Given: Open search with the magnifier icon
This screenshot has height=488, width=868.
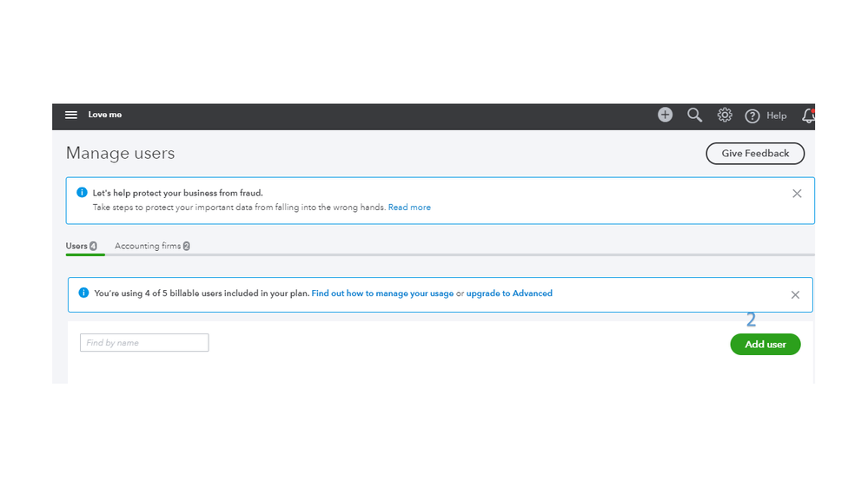Looking at the screenshot, I should click(x=694, y=115).
